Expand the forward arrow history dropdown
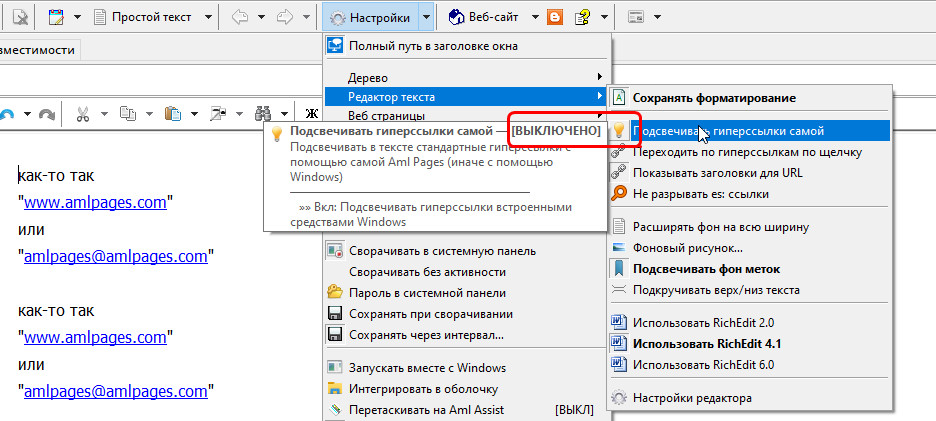Image resolution: width=936 pixels, height=421 pixels. (306, 17)
